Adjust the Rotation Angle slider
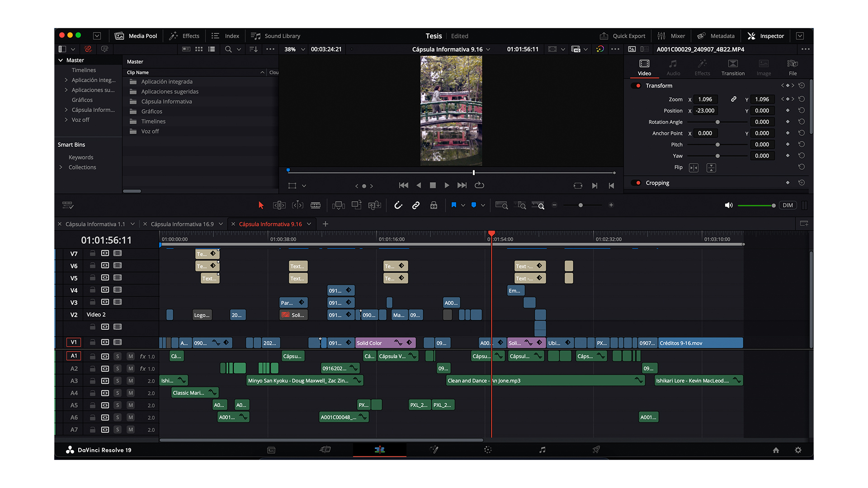The width and height of the screenshot is (868, 488). pos(717,122)
